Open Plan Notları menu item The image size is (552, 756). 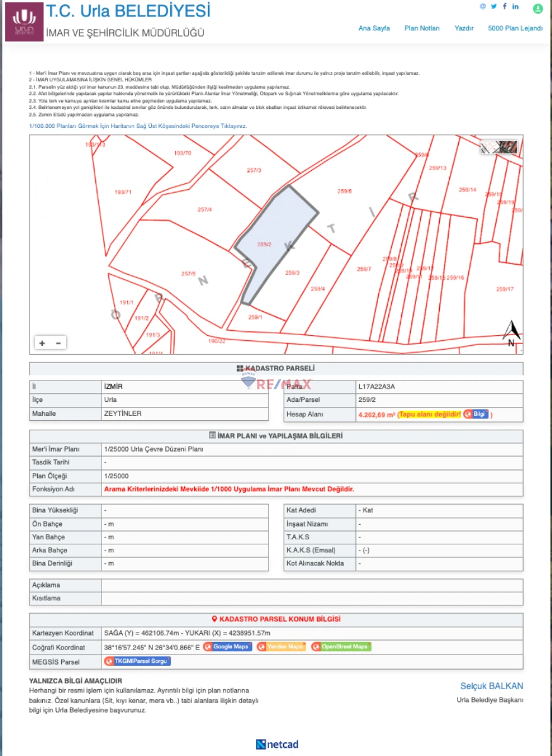(422, 28)
